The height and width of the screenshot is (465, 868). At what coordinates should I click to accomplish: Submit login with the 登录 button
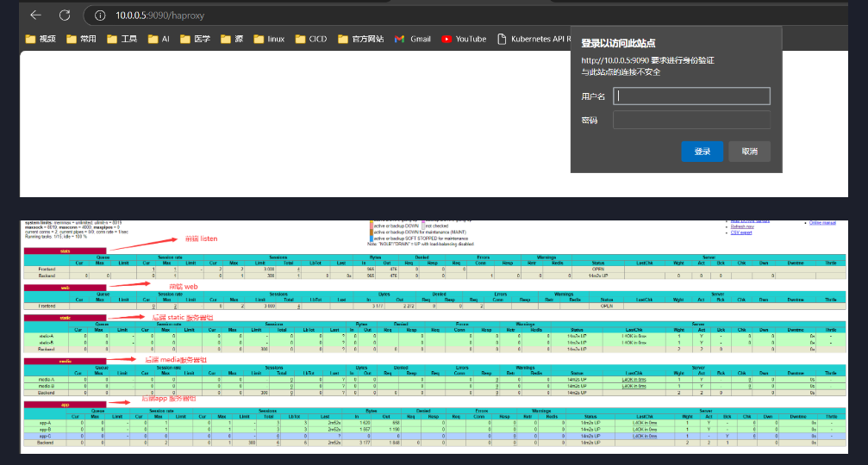pos(702,152)
